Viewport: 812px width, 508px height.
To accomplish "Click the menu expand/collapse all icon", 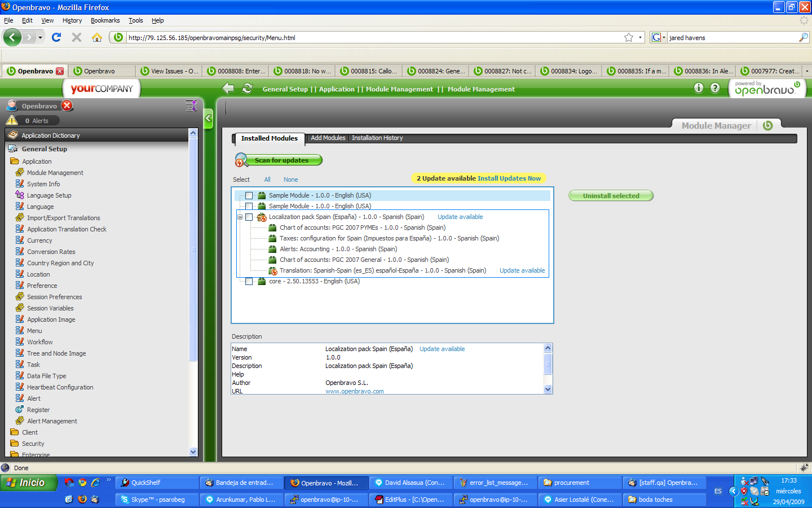I will tap(191, 106).
